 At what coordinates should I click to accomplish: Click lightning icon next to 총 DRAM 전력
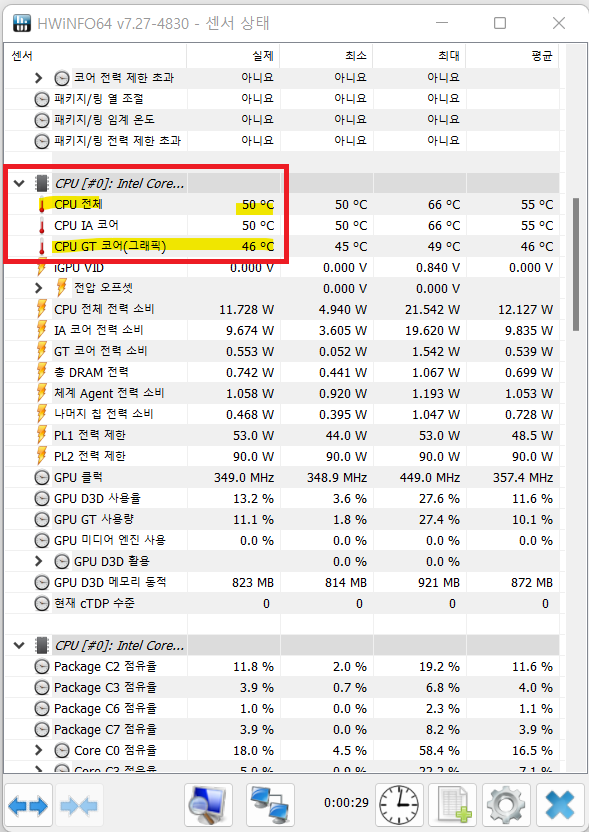pyautogui.click(x=41, y=372)
